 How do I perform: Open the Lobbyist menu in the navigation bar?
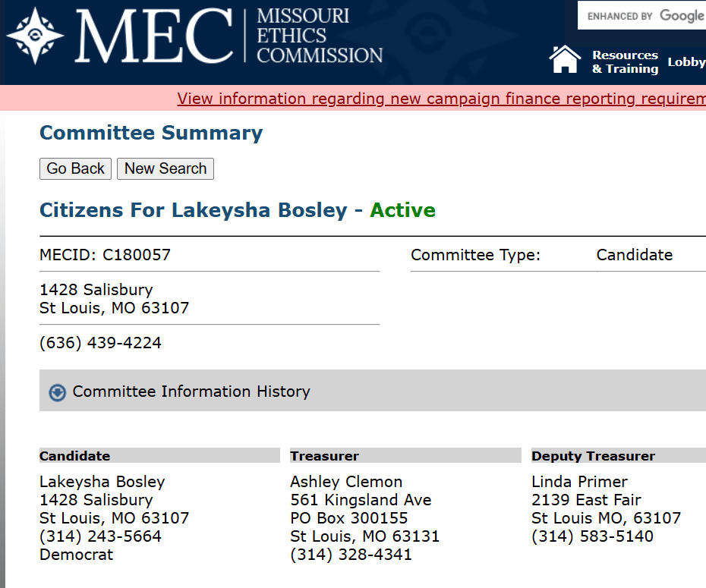point(686,61)
